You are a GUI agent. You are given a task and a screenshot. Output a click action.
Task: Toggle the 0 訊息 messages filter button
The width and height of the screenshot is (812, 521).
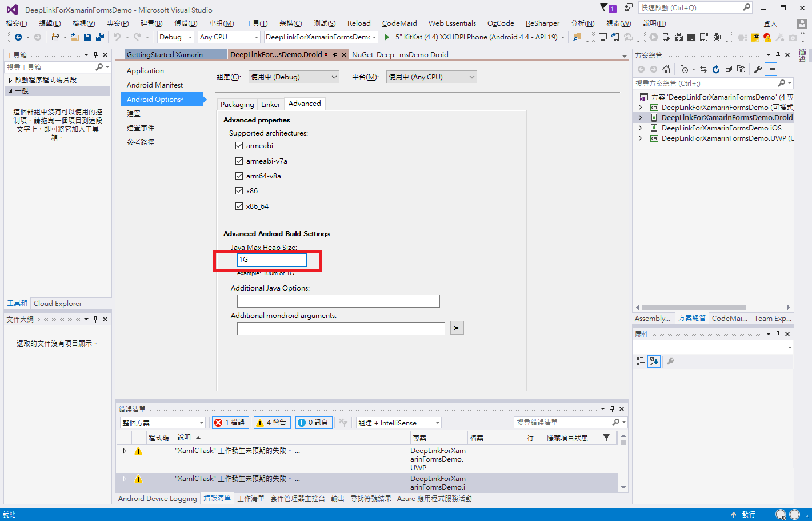click(x=314, y=423)
